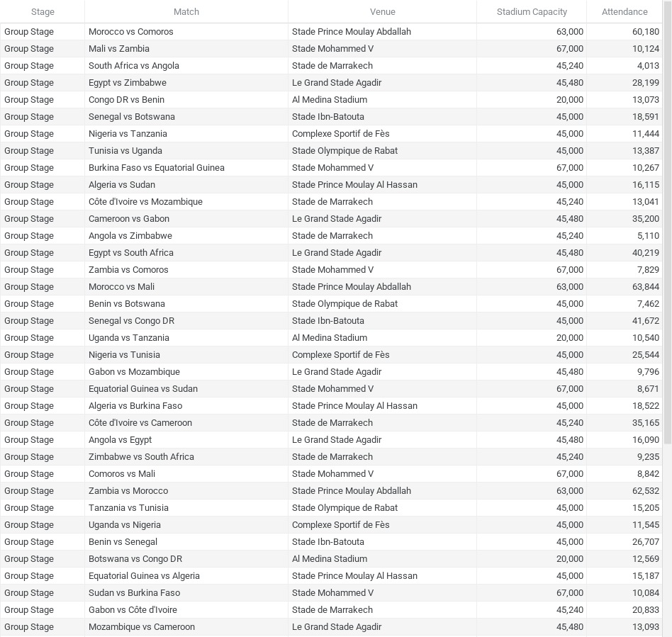The image size is (672, 637).
Task: Sort by the Attendance column header
Action: (624, 11)
